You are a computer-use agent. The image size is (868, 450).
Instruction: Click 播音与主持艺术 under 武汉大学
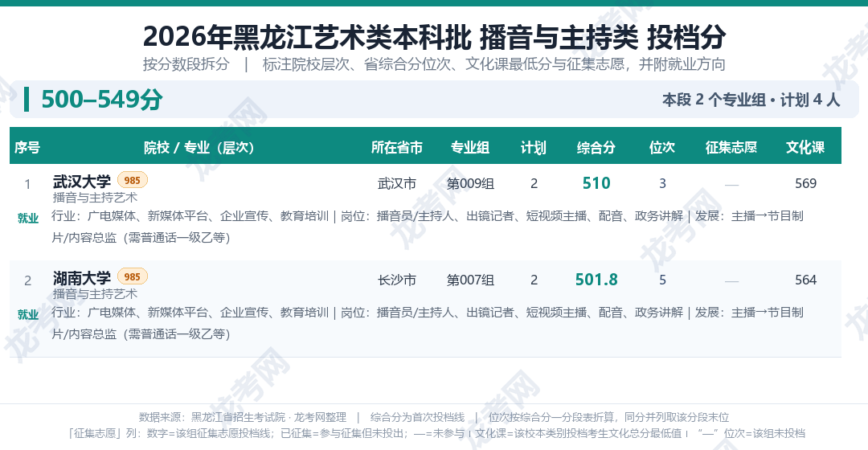(x=95, y=198)
